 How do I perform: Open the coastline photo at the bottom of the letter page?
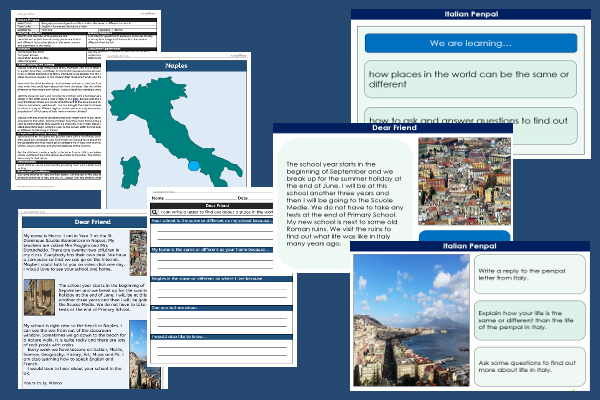[x=138, y=354]
